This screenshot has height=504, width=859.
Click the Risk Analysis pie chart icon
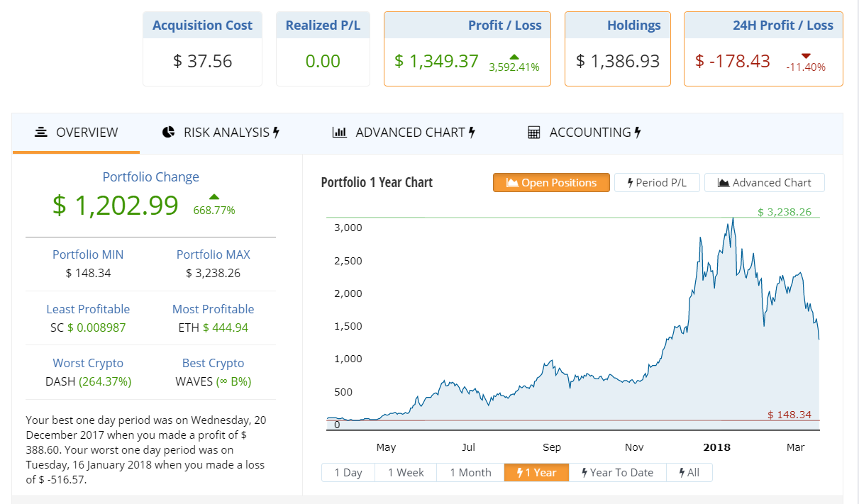coord(168,133)
